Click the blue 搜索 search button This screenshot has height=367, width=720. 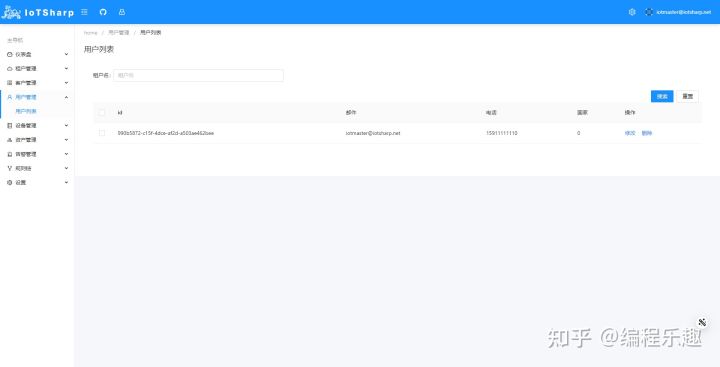click(662, 96)
